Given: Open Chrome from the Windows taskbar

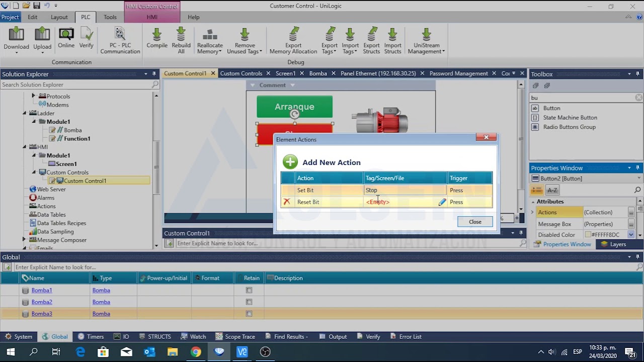Looking at the screenshot, I should 196,352.
